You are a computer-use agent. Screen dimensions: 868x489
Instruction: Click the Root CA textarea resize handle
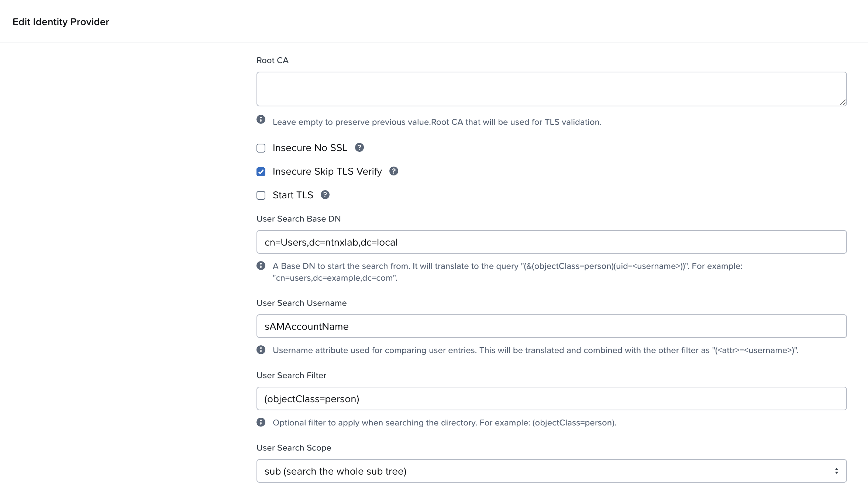(843, 103)
